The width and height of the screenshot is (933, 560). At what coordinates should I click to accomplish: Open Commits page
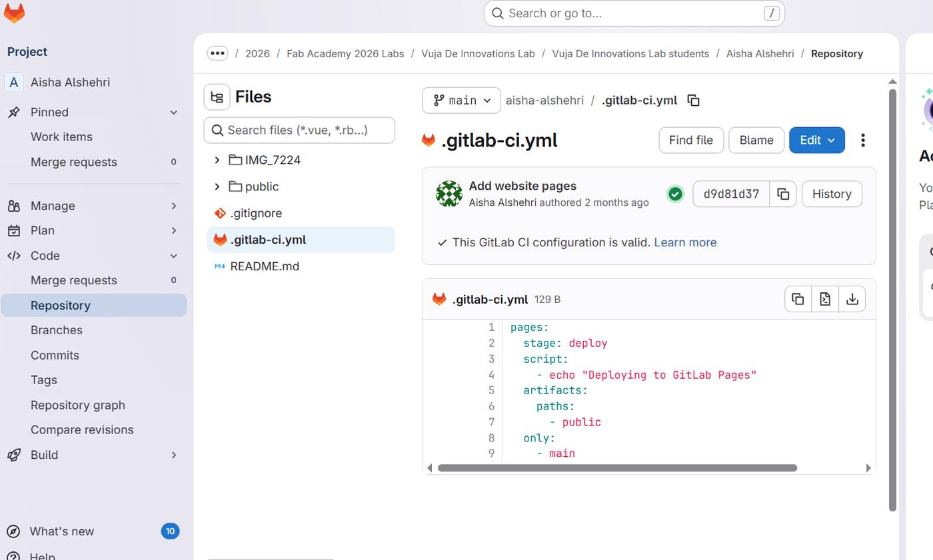[93, 355]
